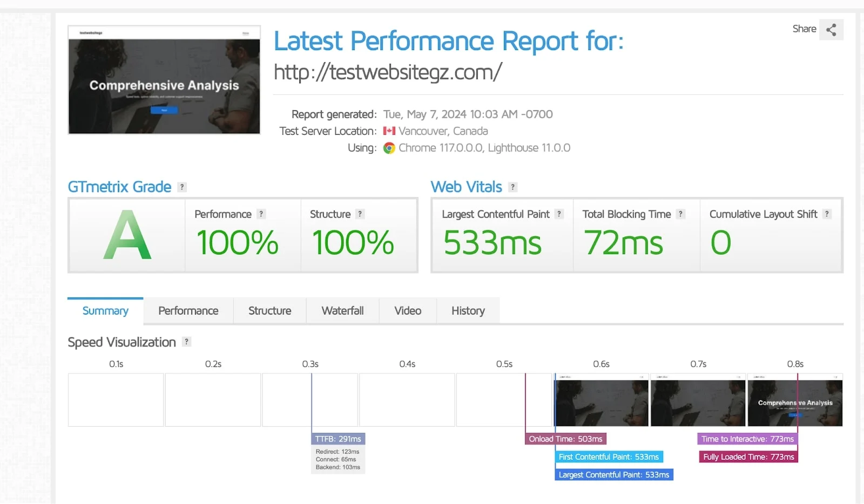Switch to the Video tab
The image size is (864, 504).
coord(408,310)
